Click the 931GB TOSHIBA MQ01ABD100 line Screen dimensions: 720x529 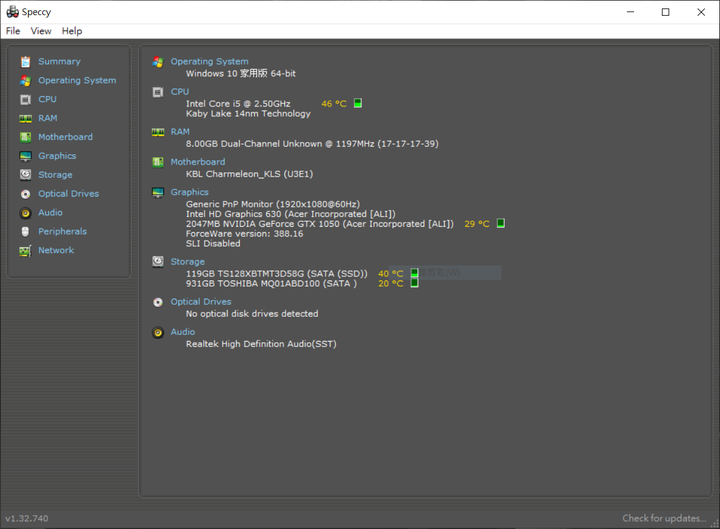point(271,284)
